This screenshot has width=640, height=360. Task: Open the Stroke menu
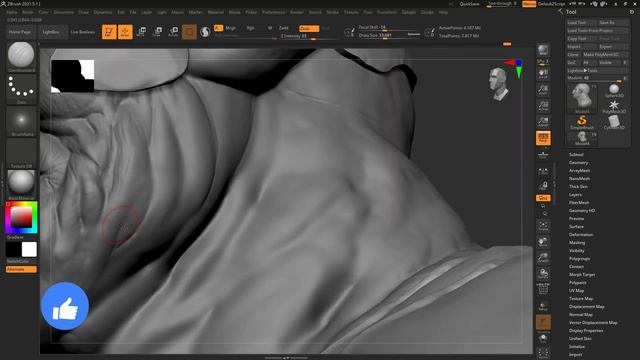click(332, 12)
